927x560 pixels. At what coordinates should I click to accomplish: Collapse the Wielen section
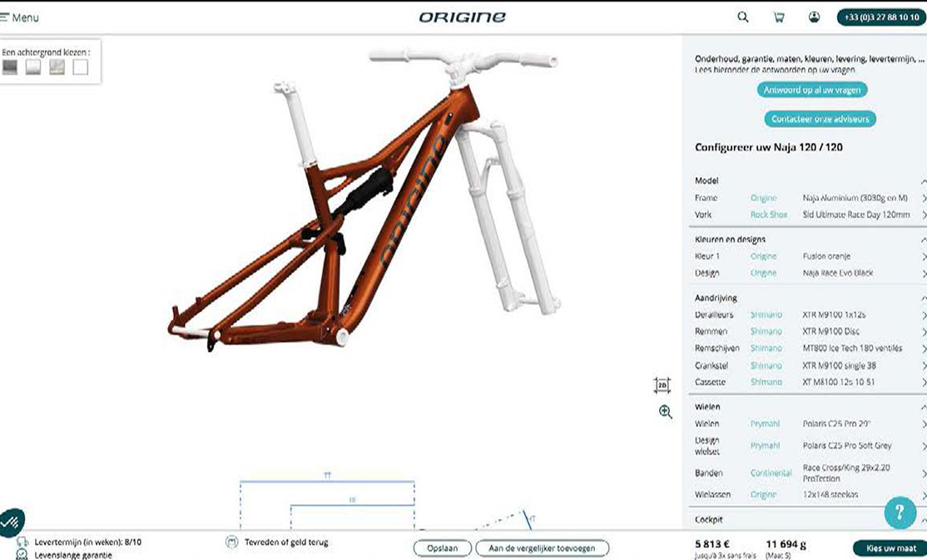coord(924,407)
